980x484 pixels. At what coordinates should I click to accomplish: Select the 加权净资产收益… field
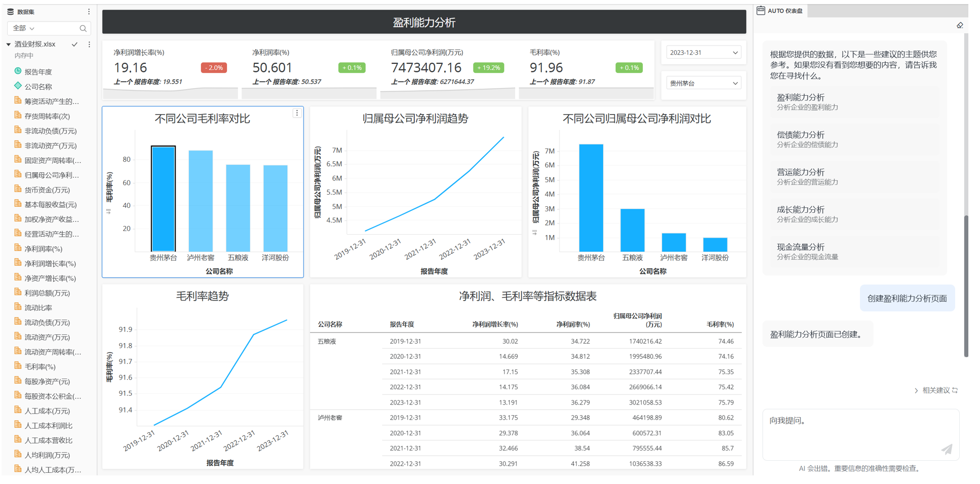(52, 219)
